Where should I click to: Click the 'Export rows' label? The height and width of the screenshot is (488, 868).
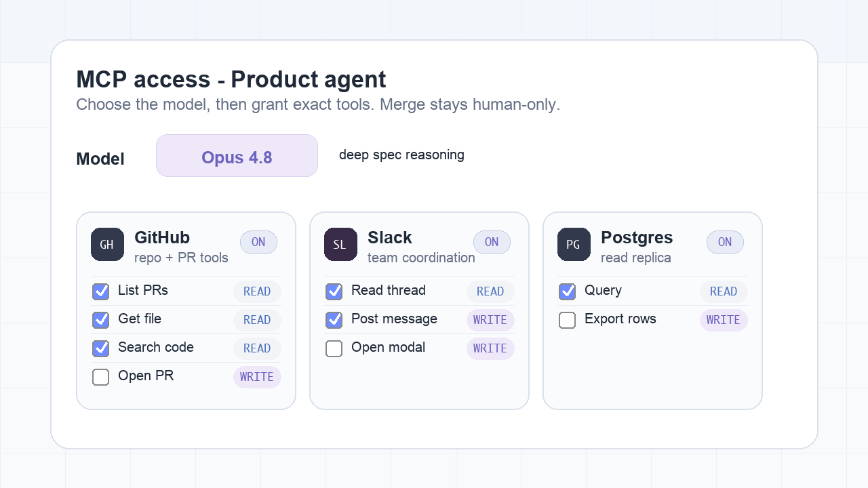[x=620, y=319]
